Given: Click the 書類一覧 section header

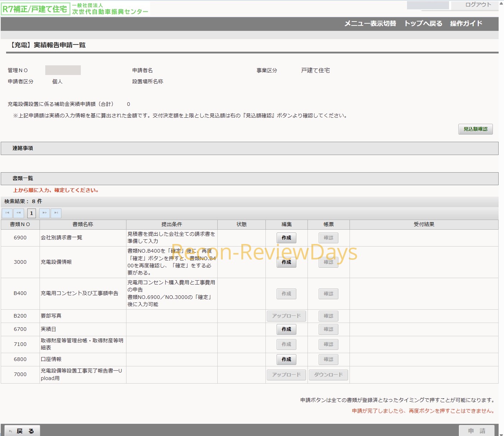Looking at the screenshot, I should click(250, 179).
